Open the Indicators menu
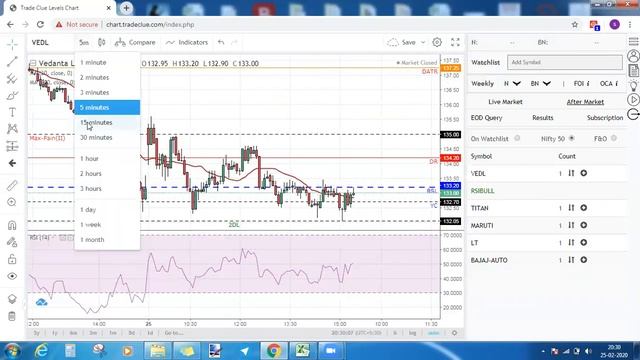Viewport: 640px width, 360px height. [x=187, y=42]
